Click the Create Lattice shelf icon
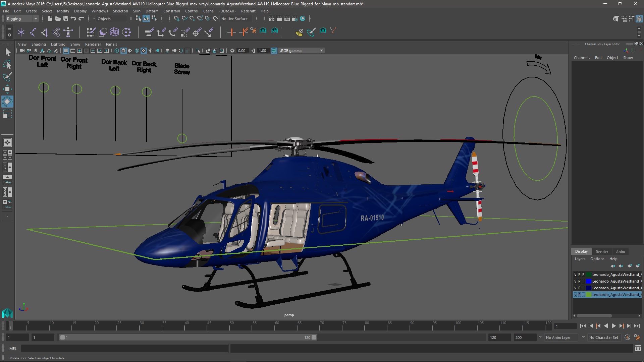 (x=114, y=32)
